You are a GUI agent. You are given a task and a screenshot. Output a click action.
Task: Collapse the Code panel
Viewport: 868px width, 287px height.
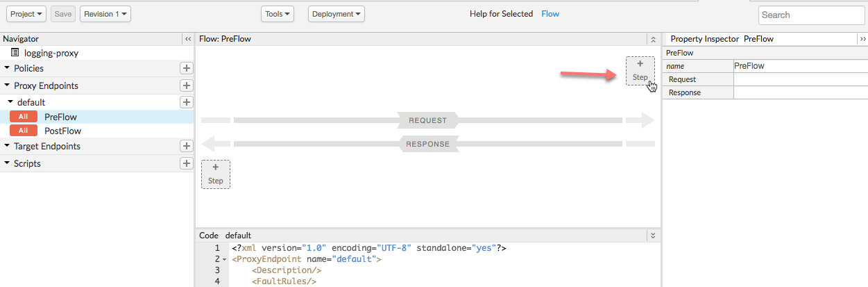point(652,236)
